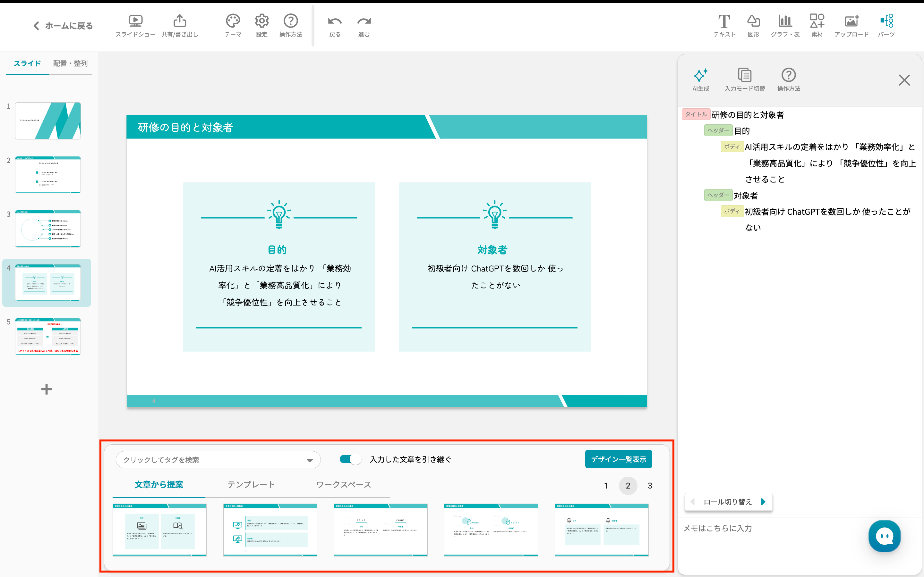Click the 図形 shapes icon

753,21
